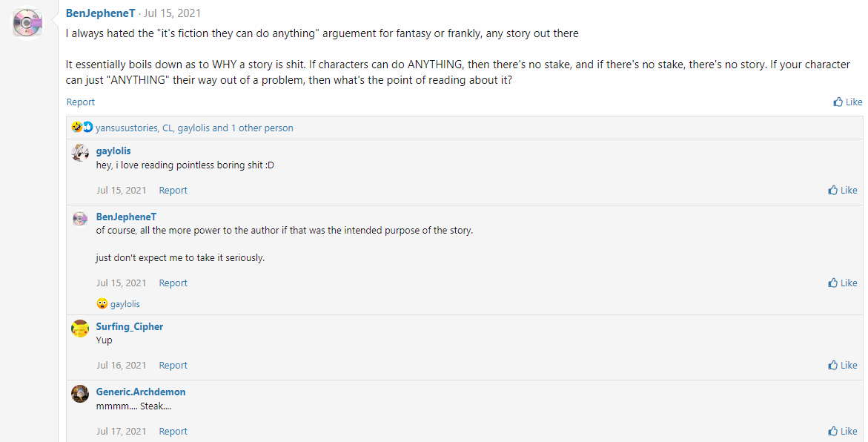Screen dimensions: 868x442
Task: Click BenJepheneT's small reply avatar
Action: click(80, 218)
